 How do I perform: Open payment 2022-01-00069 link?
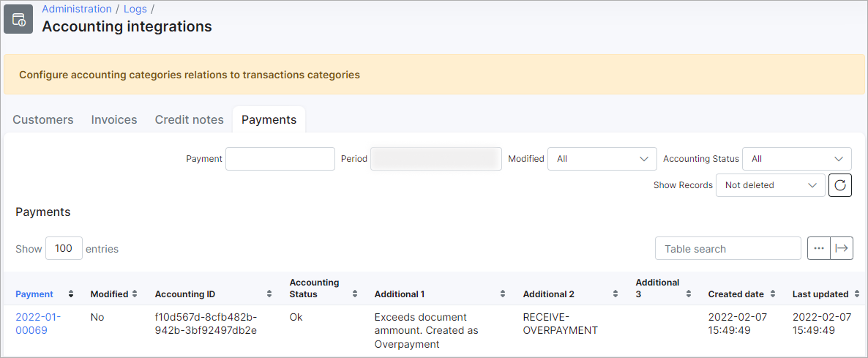click(x=38, y=324)
